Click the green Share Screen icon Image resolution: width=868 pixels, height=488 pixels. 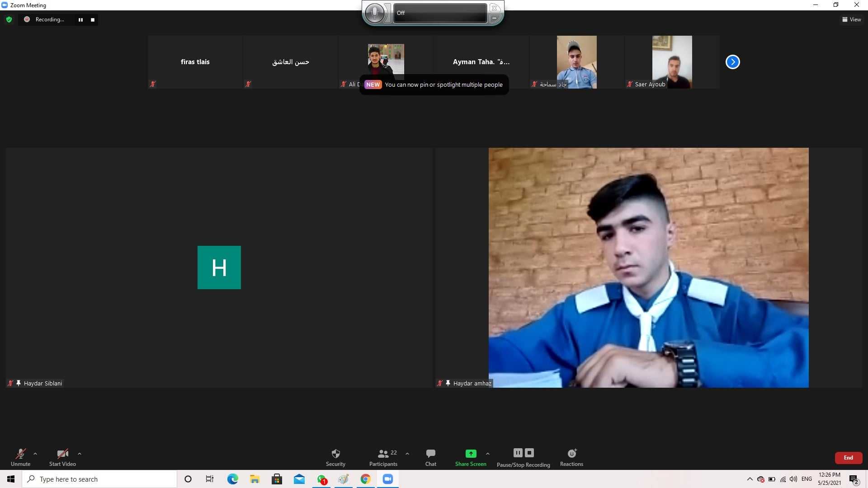pyautogui.click(x=471, y=453)
